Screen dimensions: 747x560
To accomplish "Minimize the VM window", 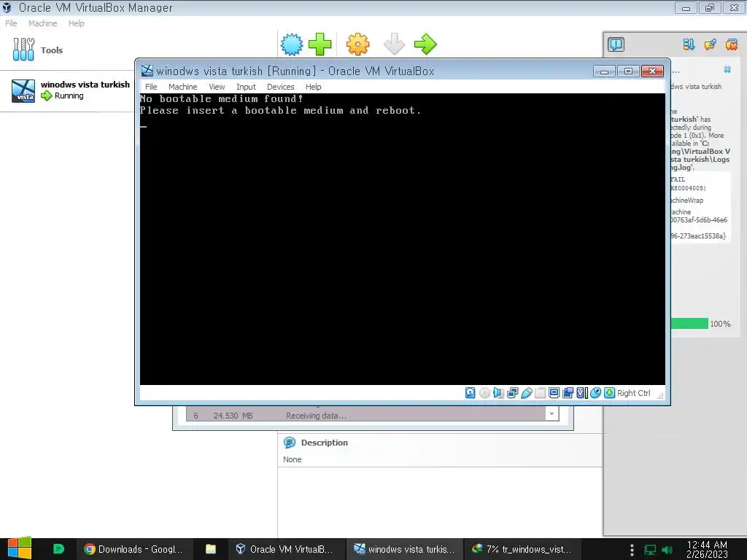I will click(x=604, y=71).
